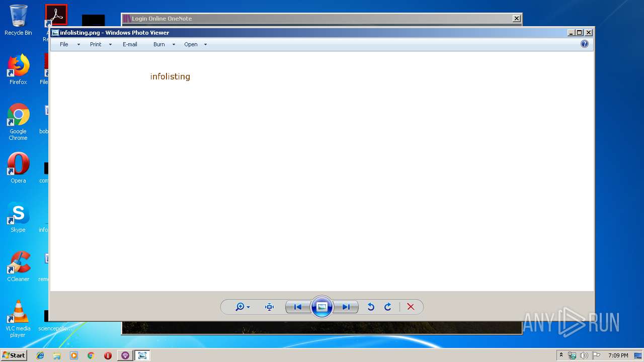Image resolution: width=644 pixels, height=362 pixels.
Task: Open the Burn menu
Action: pyautogui.click(x=159, y=44)
